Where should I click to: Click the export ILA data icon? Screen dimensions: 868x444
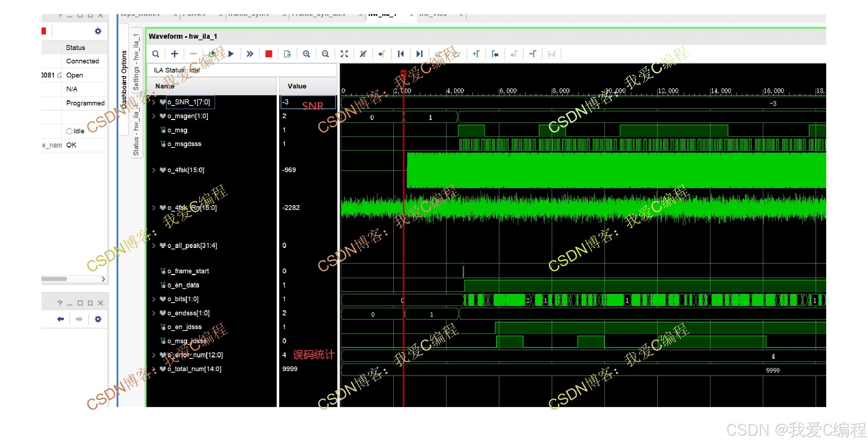288,54
